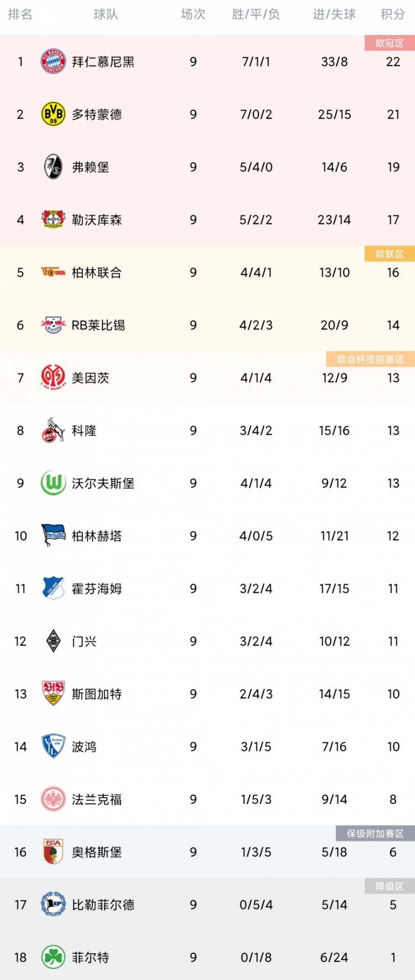Tap the Greuther Fürth clover badge
Screen dimensions: 415x980
coord(53,957)
